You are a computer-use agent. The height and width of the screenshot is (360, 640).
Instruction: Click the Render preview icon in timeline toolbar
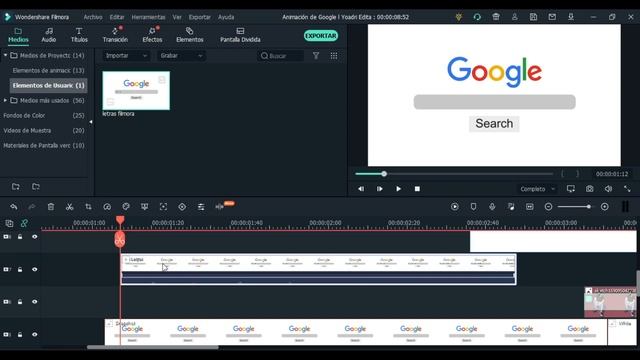pyautogui.click(x=455, y=207)
